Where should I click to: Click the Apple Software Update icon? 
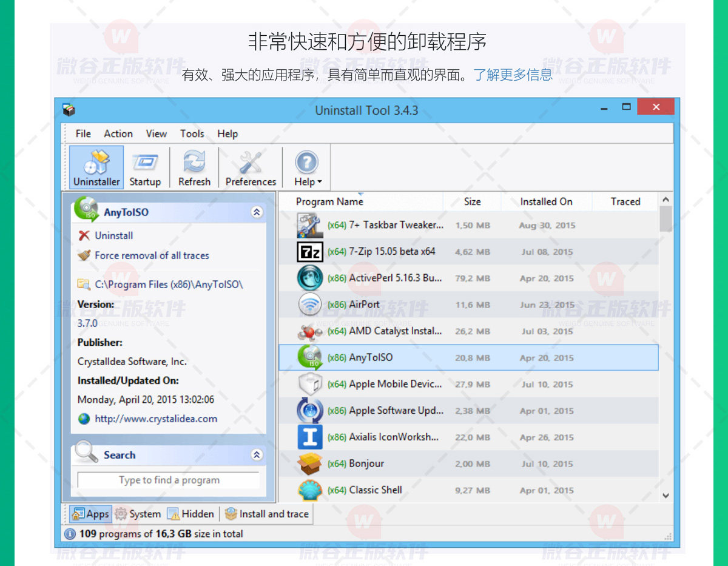tap(309, 411)
